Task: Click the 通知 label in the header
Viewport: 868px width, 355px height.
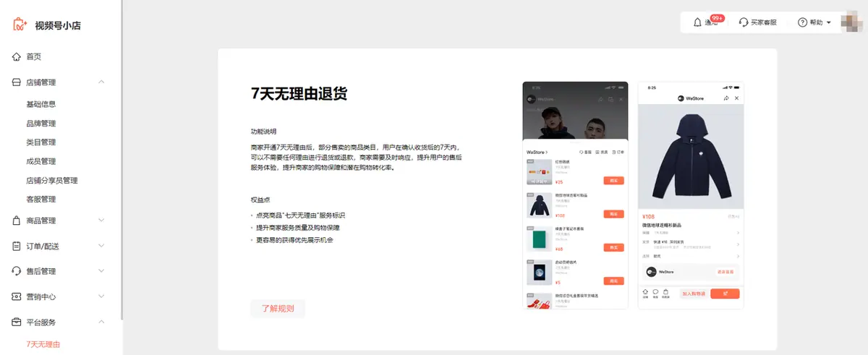Action: click(x=712, y=23)
